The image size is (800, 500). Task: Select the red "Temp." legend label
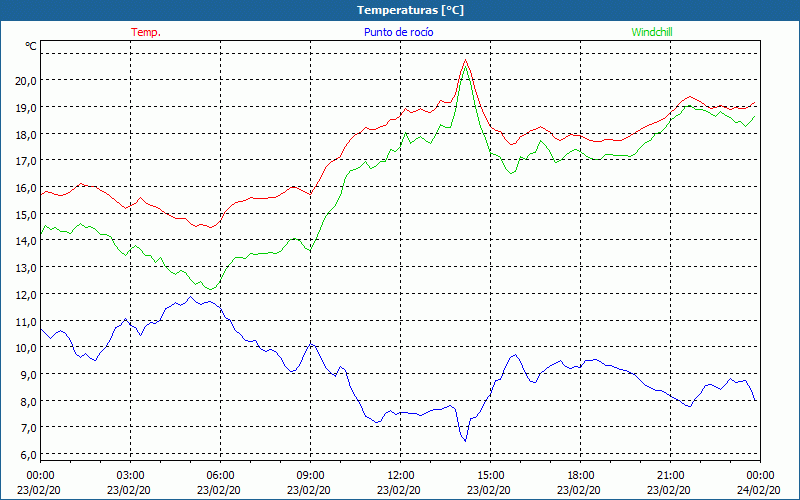(x=146, y=32)
